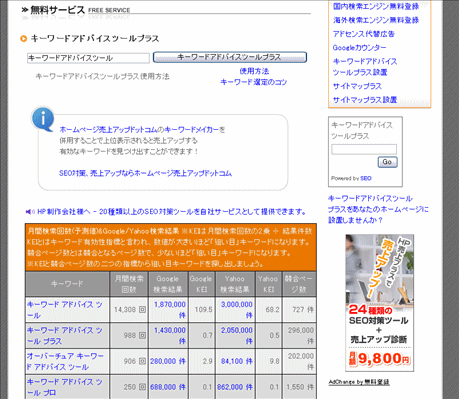Open Google result count 688,000 件
The height and width of the screenshot is (399, 459).
pyautogui.click(x=168, y=387)
